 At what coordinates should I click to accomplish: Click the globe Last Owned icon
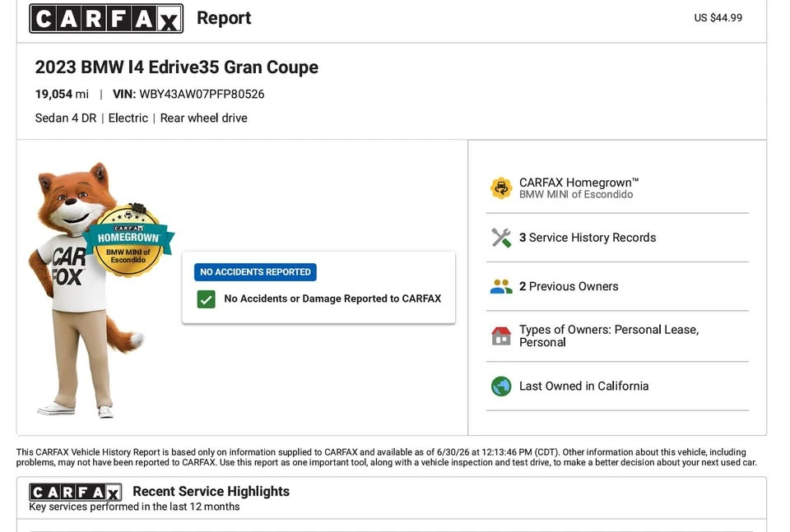pos(501,386)
